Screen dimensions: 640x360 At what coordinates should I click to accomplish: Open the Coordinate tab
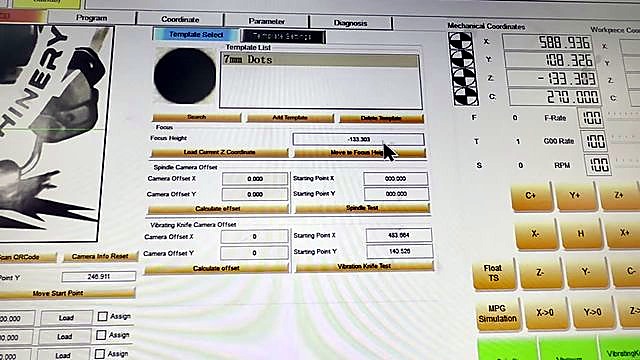click(x=180, y=20)
